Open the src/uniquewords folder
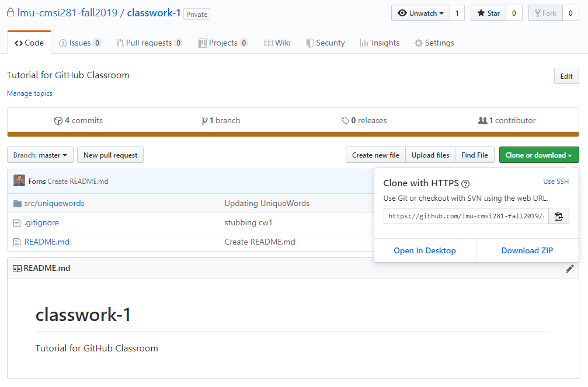This screenshot has height=387, width=588. pos(54,203)
